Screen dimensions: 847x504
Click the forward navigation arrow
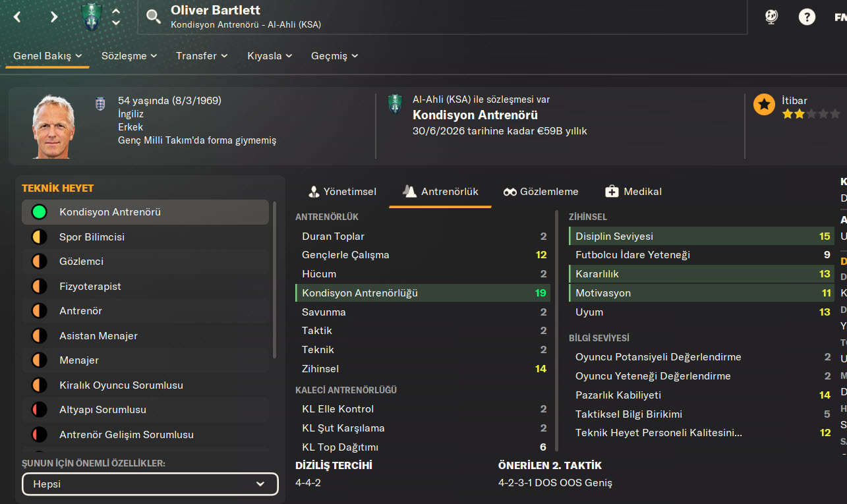tap(54, 17)
